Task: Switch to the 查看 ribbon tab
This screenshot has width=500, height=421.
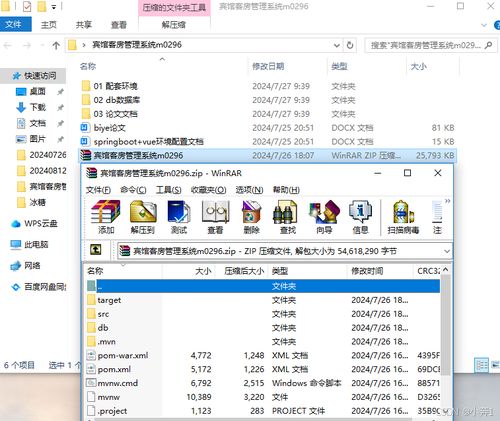Action: coord(119,25)
